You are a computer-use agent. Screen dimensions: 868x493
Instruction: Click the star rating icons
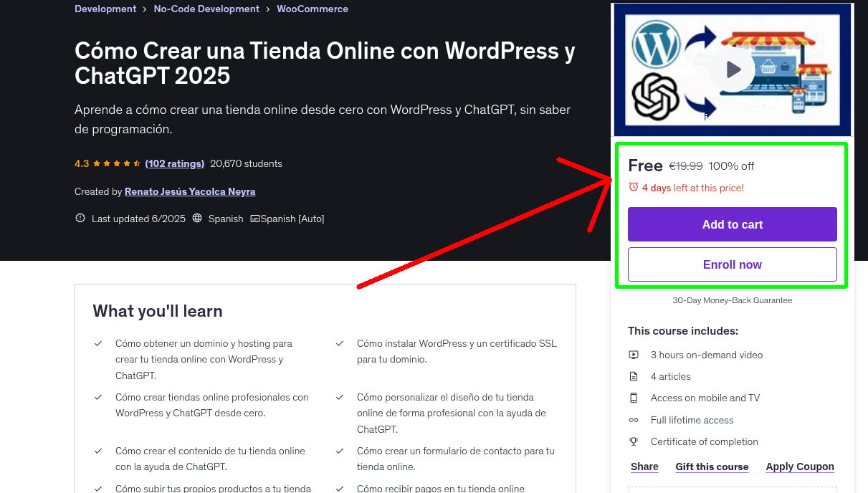(117, 163)
